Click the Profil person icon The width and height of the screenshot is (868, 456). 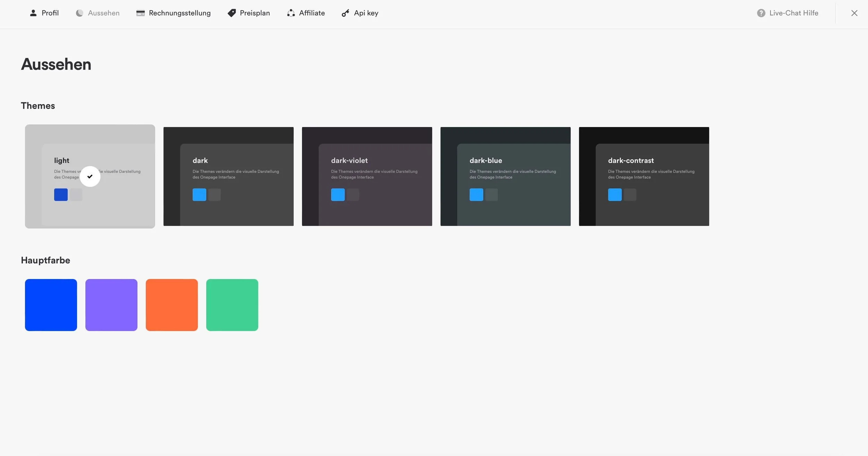pyautogui.click(x=33, y=13)
